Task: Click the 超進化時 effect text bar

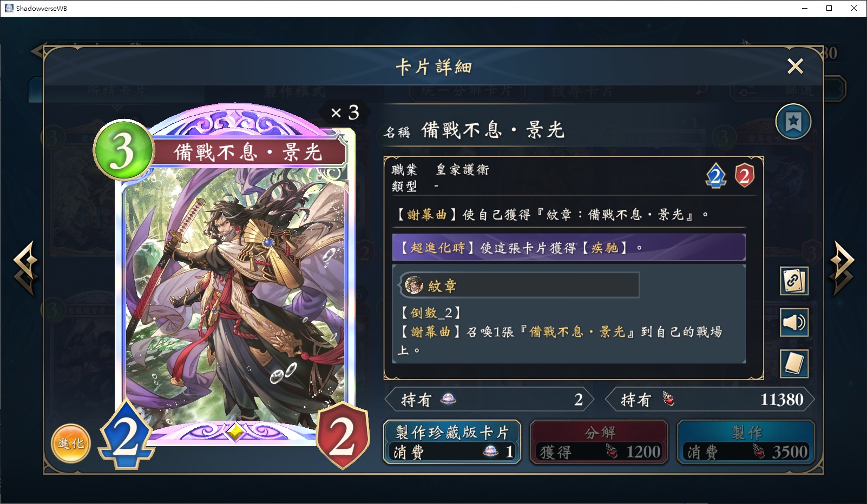Action: click(569, 248)
